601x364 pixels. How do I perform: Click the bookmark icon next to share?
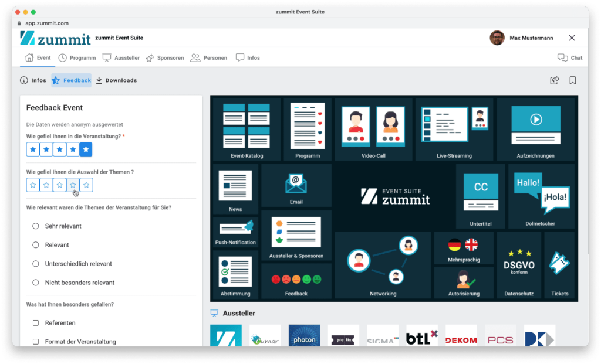point(572,80)
